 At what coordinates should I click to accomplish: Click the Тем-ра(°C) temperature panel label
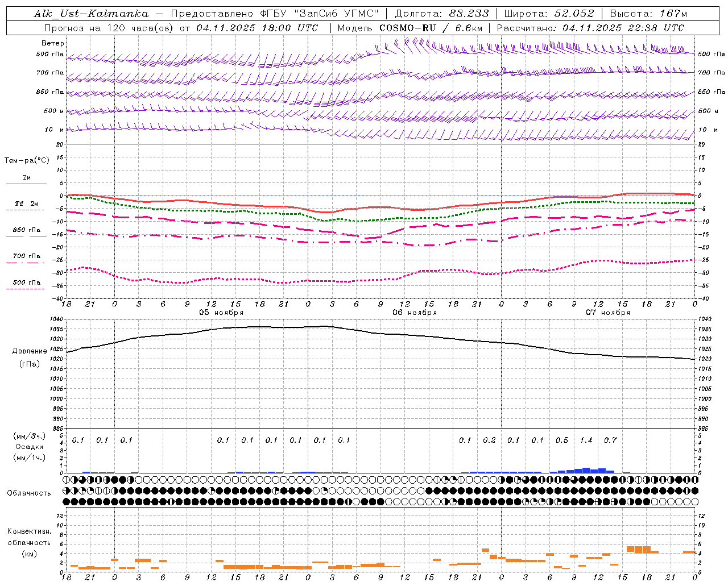coord(27,161)
